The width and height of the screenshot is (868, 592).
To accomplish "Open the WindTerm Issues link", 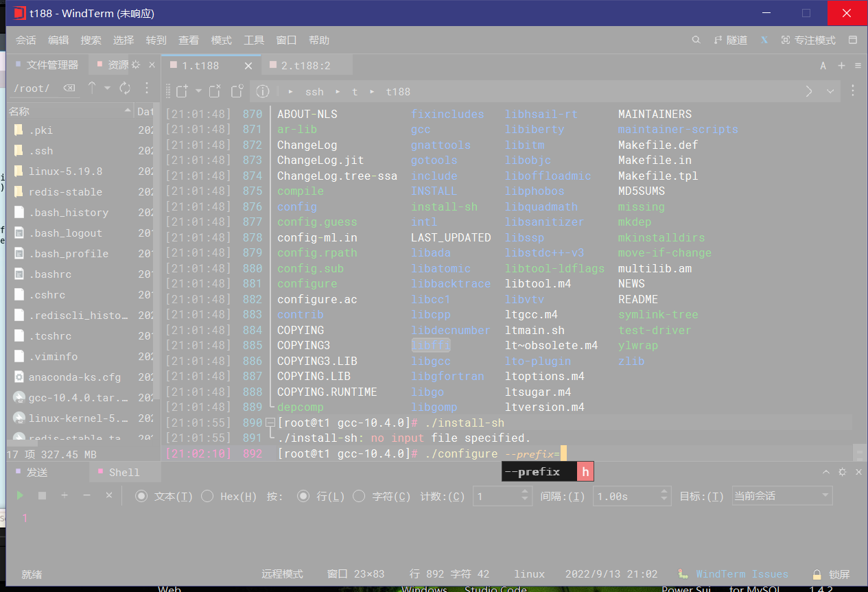I will 742,574.
